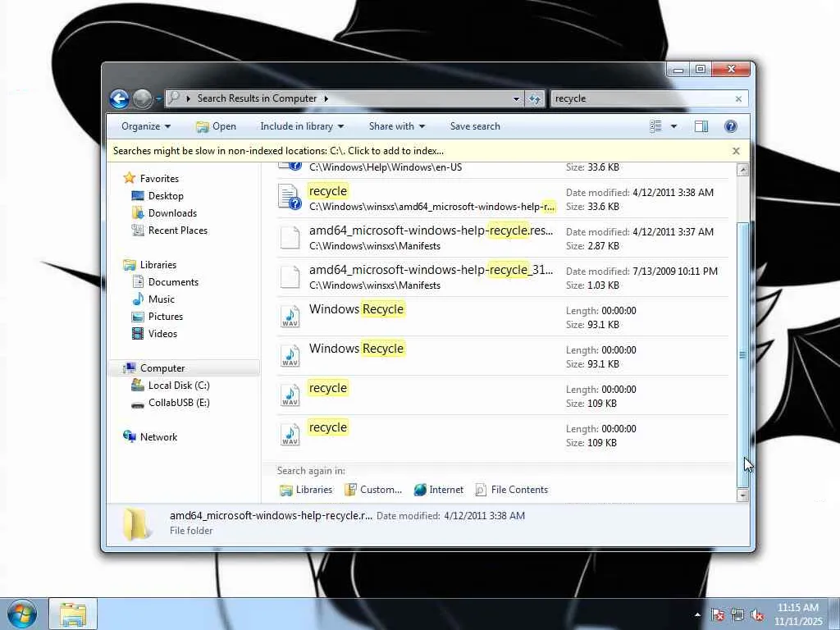Click the network tray icon
The image size is (840, 630).
point(737,615)
